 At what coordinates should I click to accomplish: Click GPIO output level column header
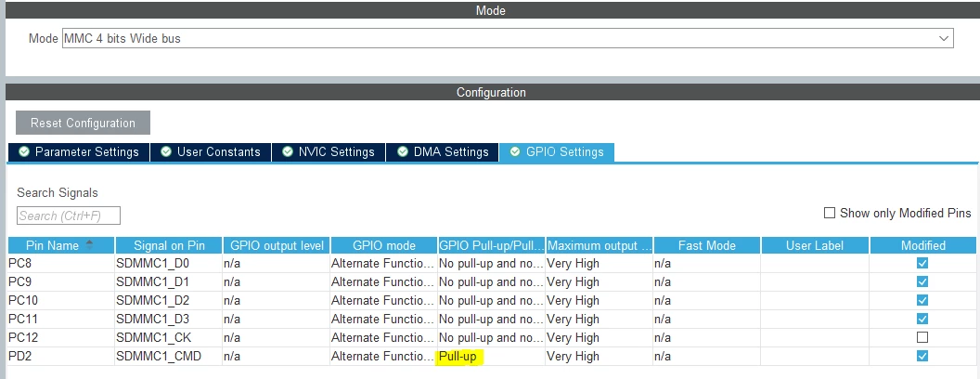[x=277, y=245]
